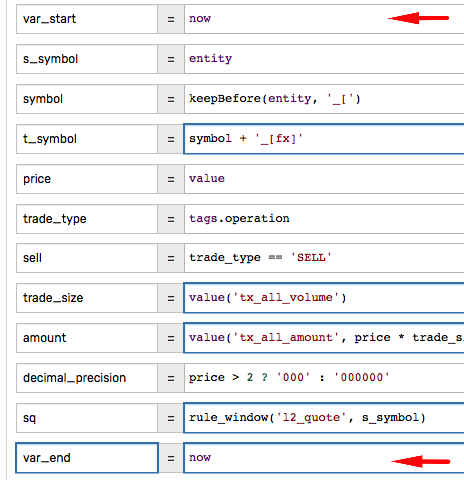Click the decimal_precision name field

[87, 378]
